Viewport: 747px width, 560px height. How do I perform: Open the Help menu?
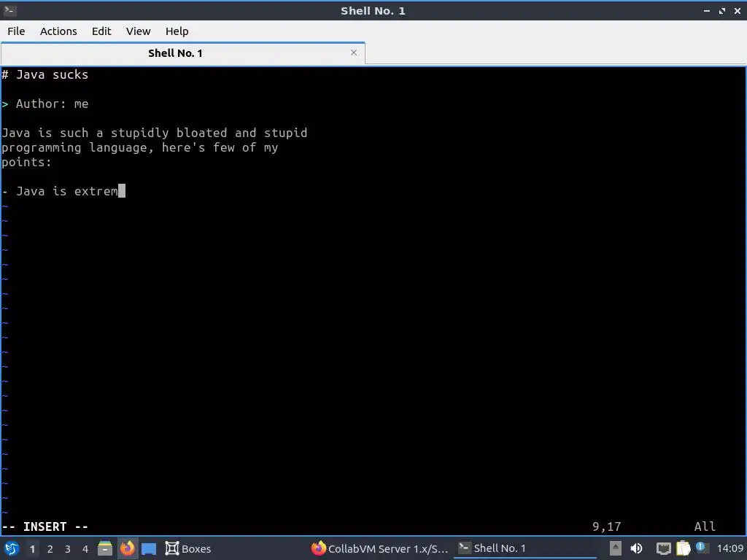177,31
